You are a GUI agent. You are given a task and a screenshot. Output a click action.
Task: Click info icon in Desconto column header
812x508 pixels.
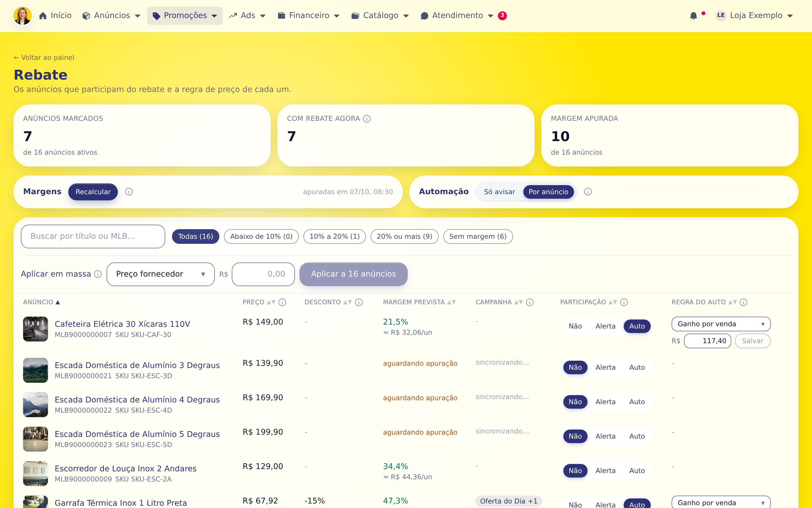359,302
